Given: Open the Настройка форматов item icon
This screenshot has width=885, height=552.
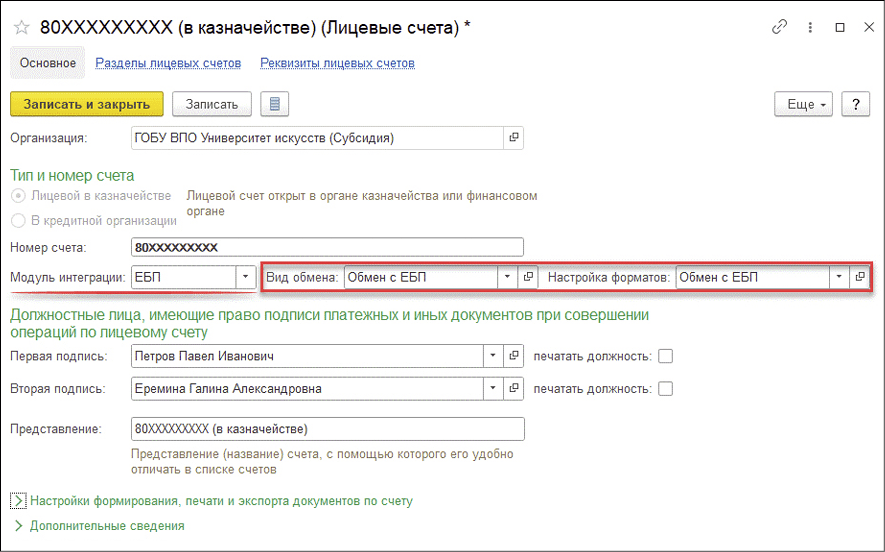Looking at the screenshot, I should click(859, 277).
